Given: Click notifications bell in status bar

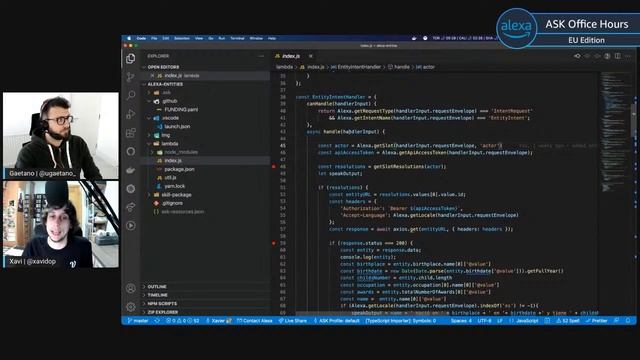Looking at the screenshot, I should coord(628,321).
